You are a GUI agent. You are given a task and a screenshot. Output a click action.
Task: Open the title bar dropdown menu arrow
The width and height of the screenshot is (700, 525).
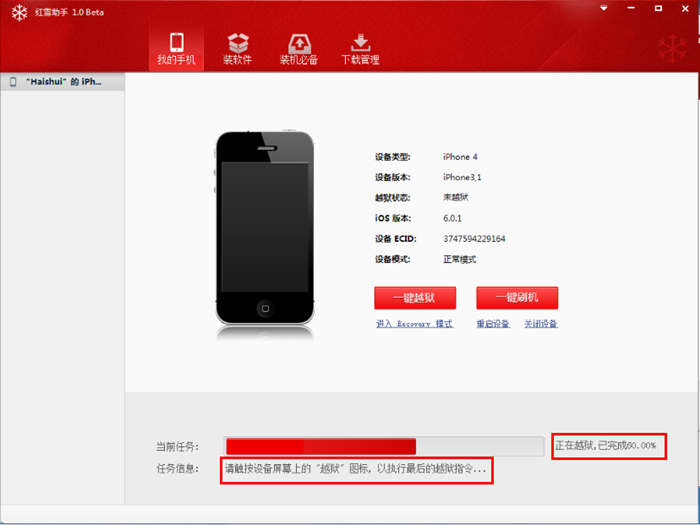click(604, 8)
